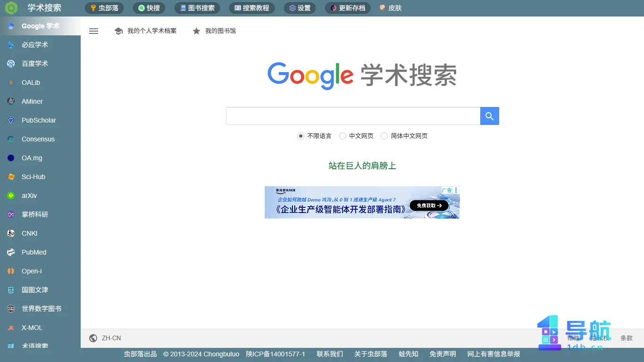Click the Open-i icon in the sidebar
The height and width of the screenshot is (362, 644).
point(11,271)
